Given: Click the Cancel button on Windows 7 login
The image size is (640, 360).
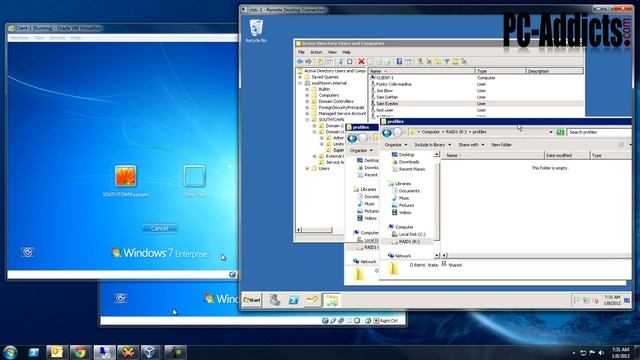Looking at the screenshot, I should [160, 228].
